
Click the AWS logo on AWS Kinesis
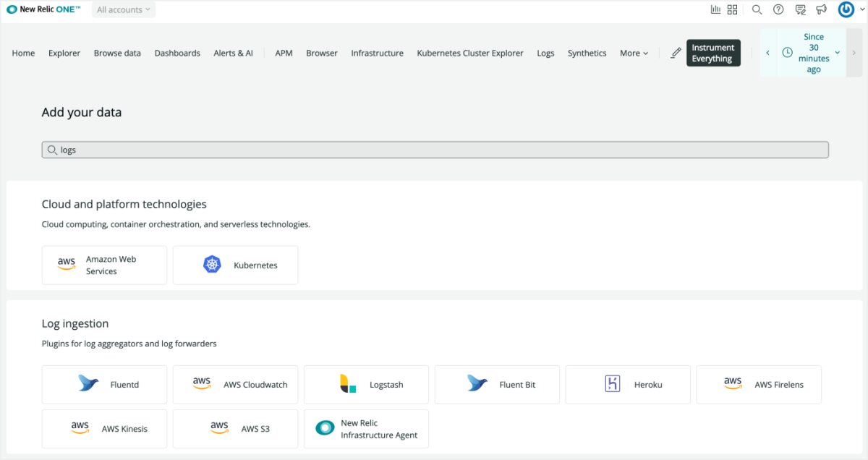coord(80,427)
